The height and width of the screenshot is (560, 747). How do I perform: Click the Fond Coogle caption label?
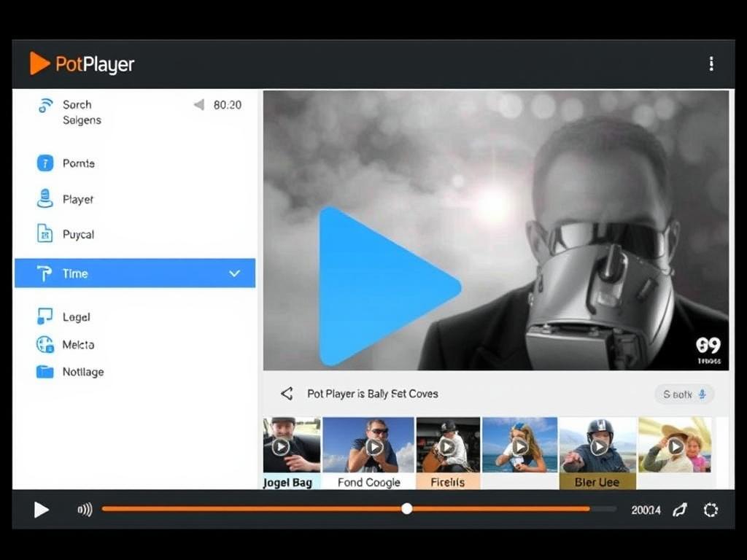pos(368,482)
